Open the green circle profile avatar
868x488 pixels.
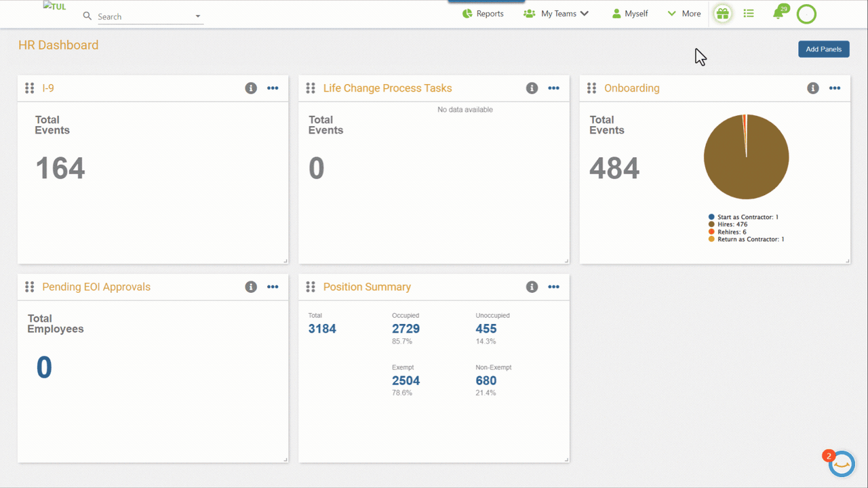806,14
